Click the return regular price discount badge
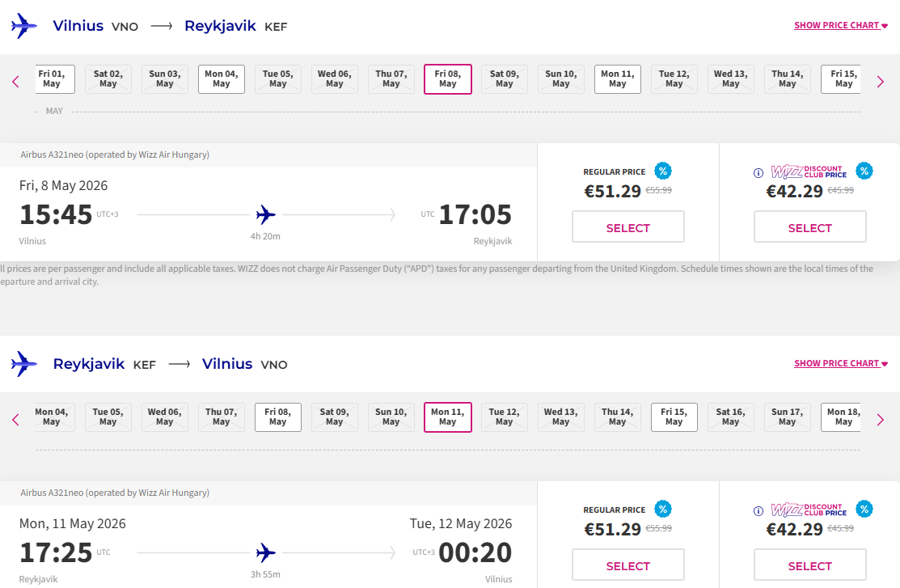The height and width of the screenshot is (588, 900). click(x=663, y=509)
